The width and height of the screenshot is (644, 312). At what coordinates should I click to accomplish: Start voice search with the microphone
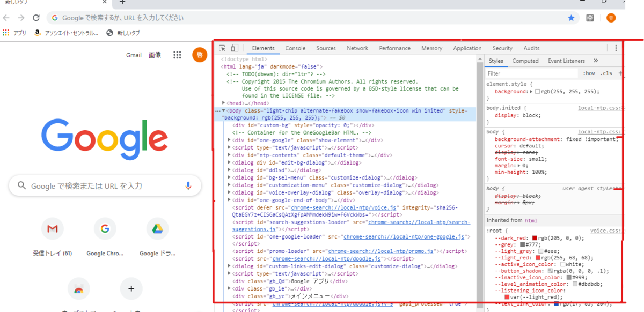pos(188,185)
